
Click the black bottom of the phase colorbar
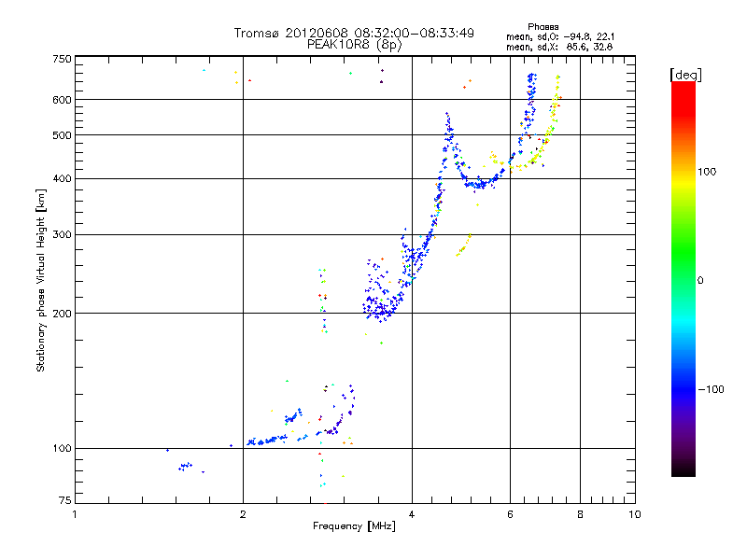(684, 469)
